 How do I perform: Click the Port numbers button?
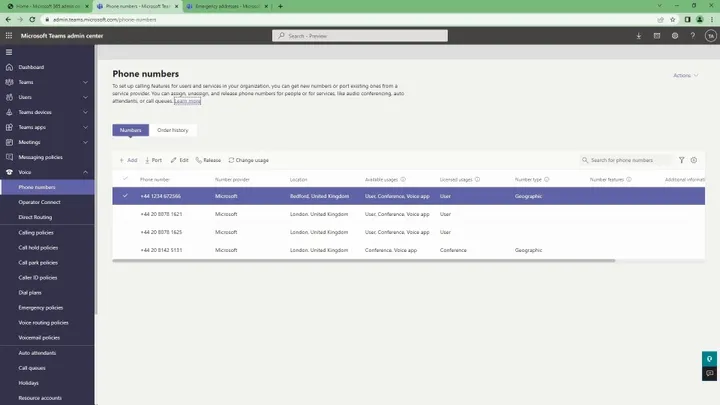(153, 160)
